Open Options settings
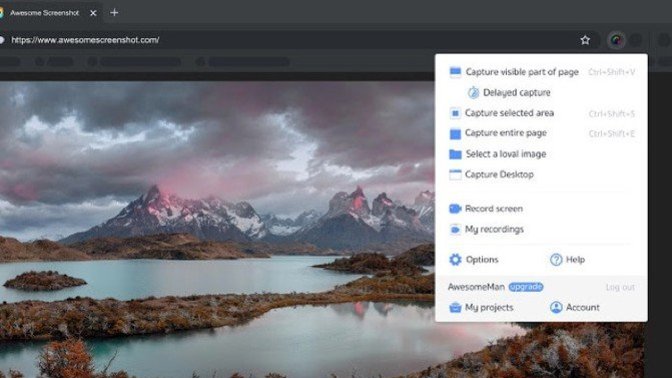The image size is (672, 378). 482,260
